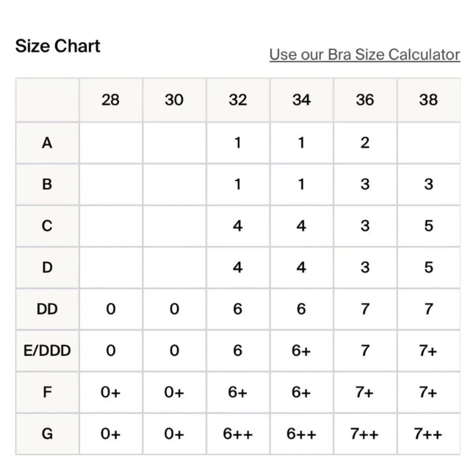Select the 30 band column header

[x=174, y=100]
